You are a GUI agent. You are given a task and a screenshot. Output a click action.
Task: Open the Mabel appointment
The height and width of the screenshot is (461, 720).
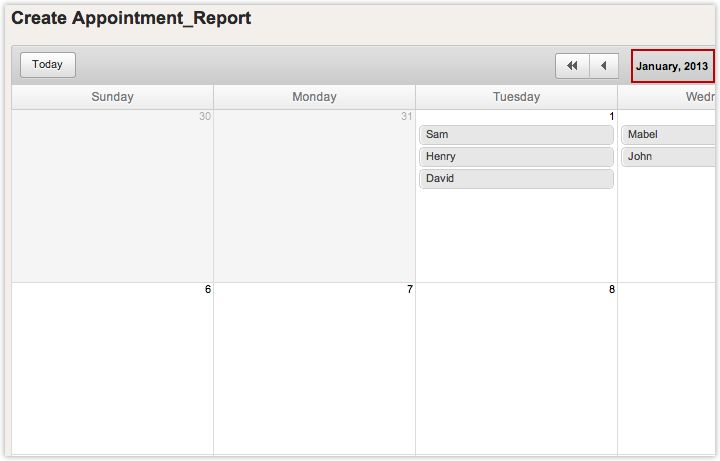click(668, 135)
